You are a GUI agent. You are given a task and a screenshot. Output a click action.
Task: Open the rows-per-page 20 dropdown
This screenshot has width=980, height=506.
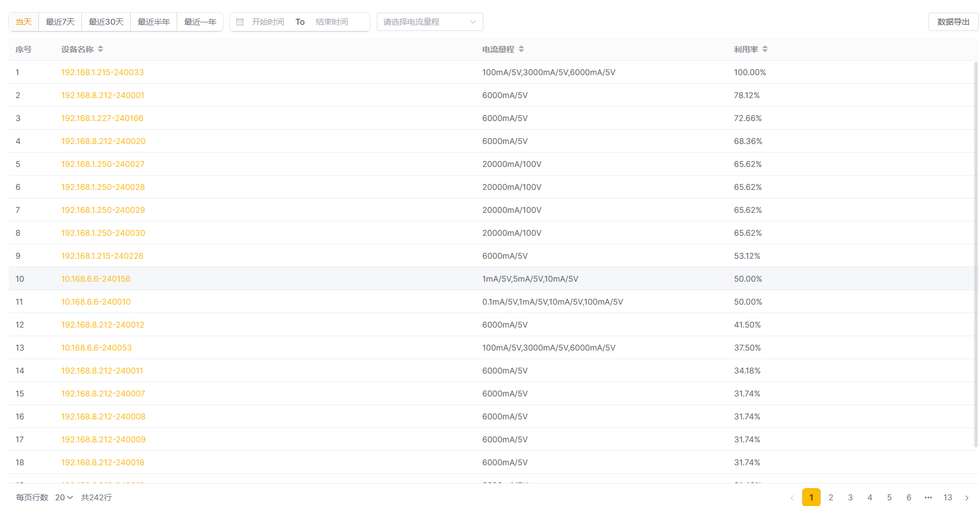pos(64,497)
